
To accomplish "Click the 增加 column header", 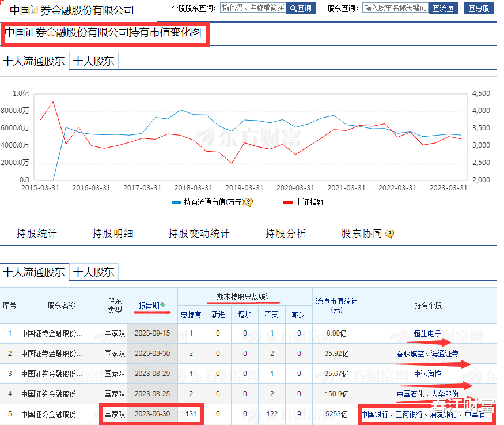I will (x=245, y=314).
